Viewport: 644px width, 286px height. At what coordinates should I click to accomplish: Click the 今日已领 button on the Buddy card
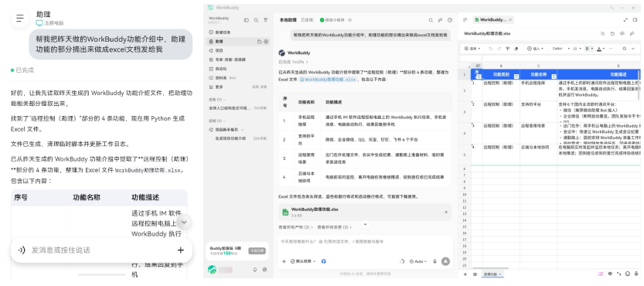point(257,250)
